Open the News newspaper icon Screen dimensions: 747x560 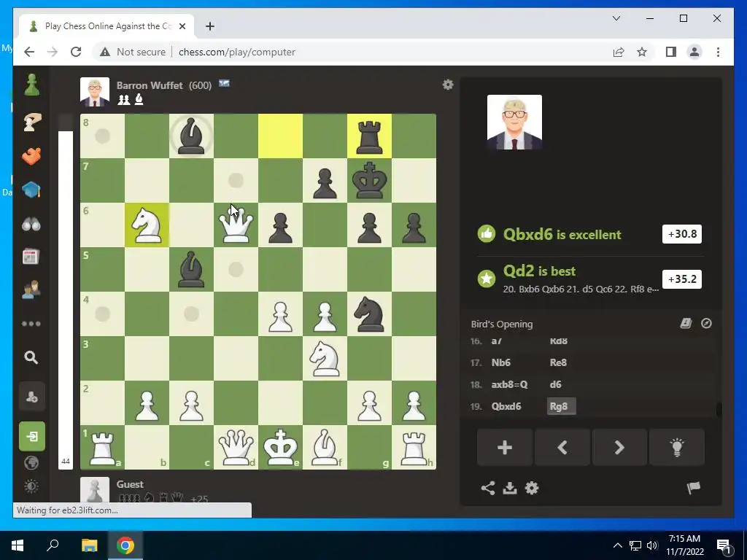[31, 257]
